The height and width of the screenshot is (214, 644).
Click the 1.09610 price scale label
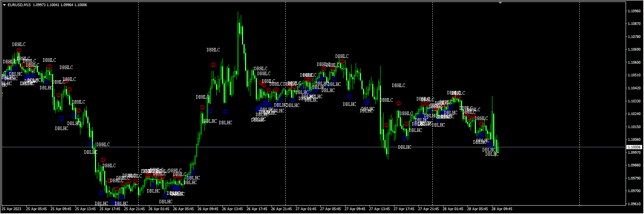(x=634, y=204)
